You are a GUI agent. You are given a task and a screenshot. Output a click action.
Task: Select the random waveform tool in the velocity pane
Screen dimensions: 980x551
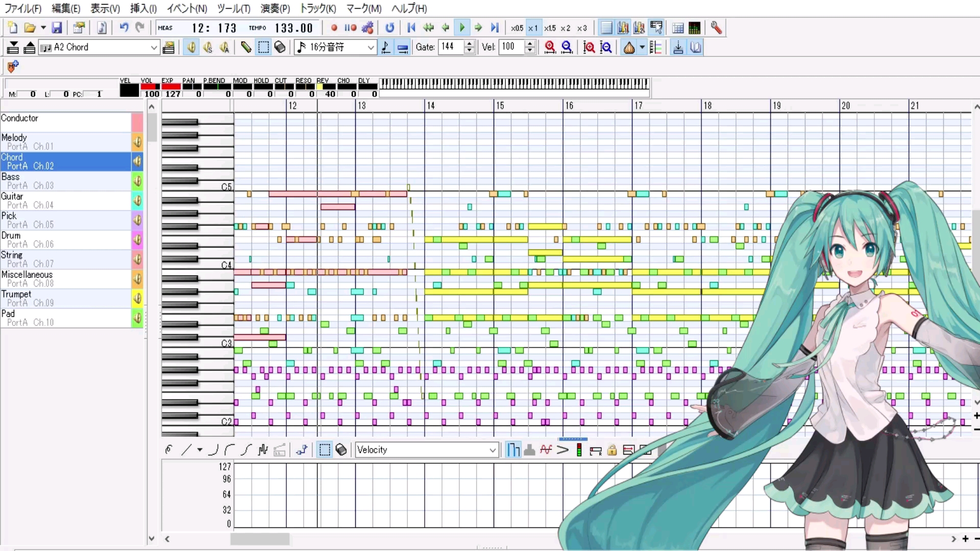pos(263,450)
